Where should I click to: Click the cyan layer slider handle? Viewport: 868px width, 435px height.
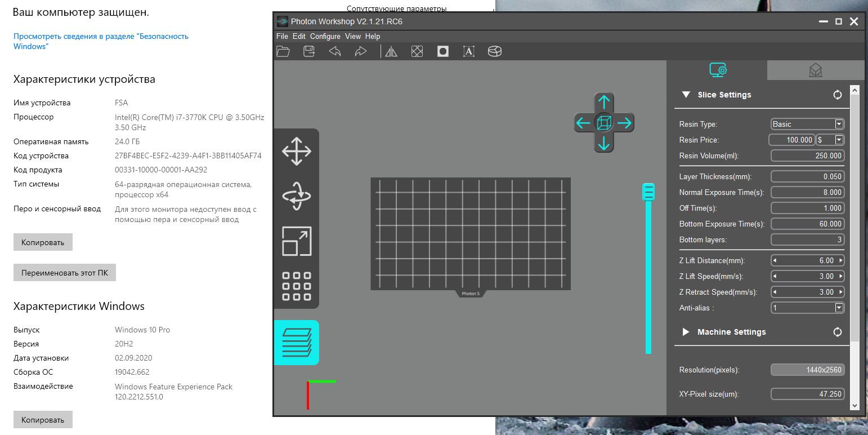coord(648,192)
